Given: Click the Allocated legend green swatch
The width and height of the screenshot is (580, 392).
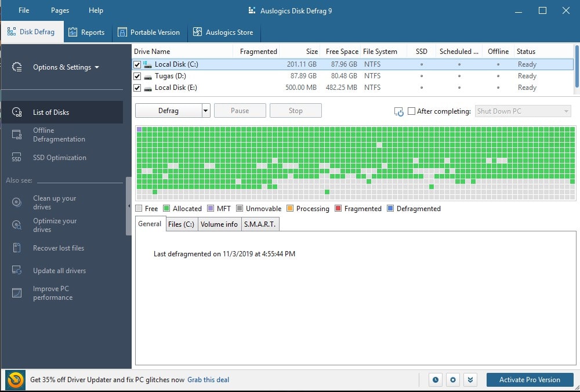Looking at the screenshot, I should [x=166, y=209].
